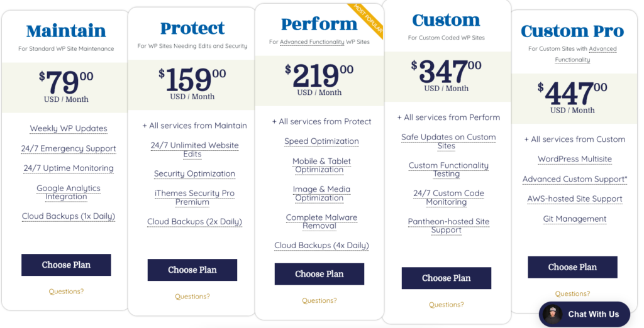Click Questions? link under Perform plan
The height and width of the screenshot is (328, 644).
pyautogui.click(x=319, y=300)
